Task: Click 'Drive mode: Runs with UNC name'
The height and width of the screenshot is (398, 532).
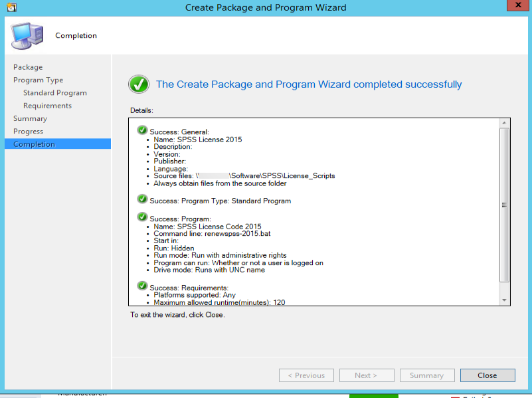Action: click(209, 270)
